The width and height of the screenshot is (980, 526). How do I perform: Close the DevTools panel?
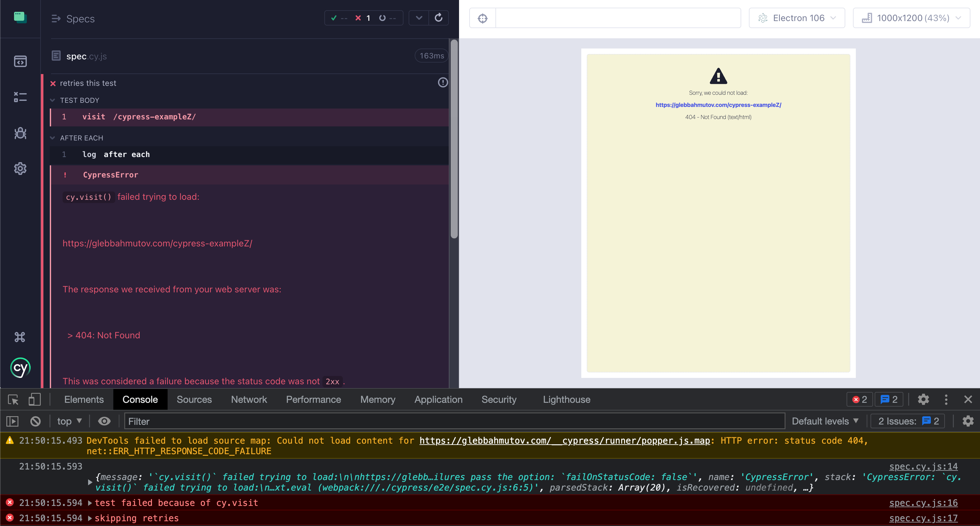point(968,399)
